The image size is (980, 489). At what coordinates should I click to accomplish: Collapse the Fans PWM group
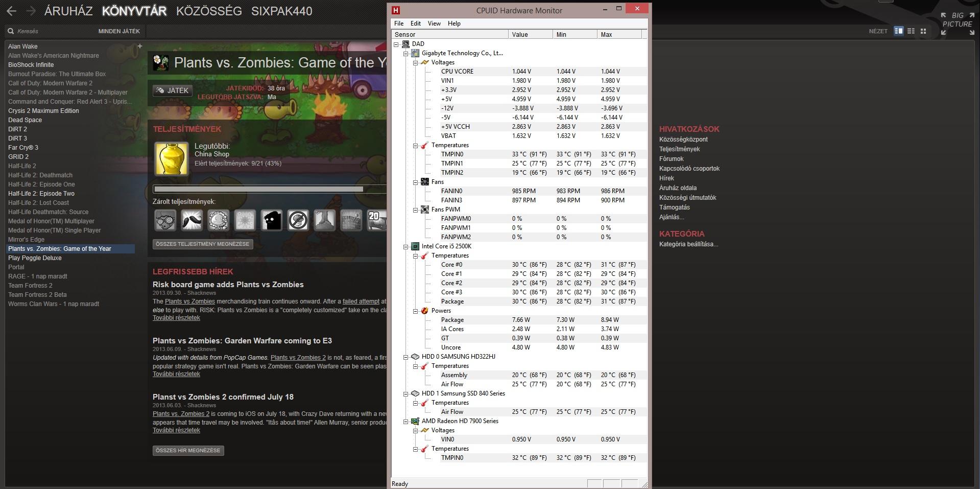click(416, 209)
